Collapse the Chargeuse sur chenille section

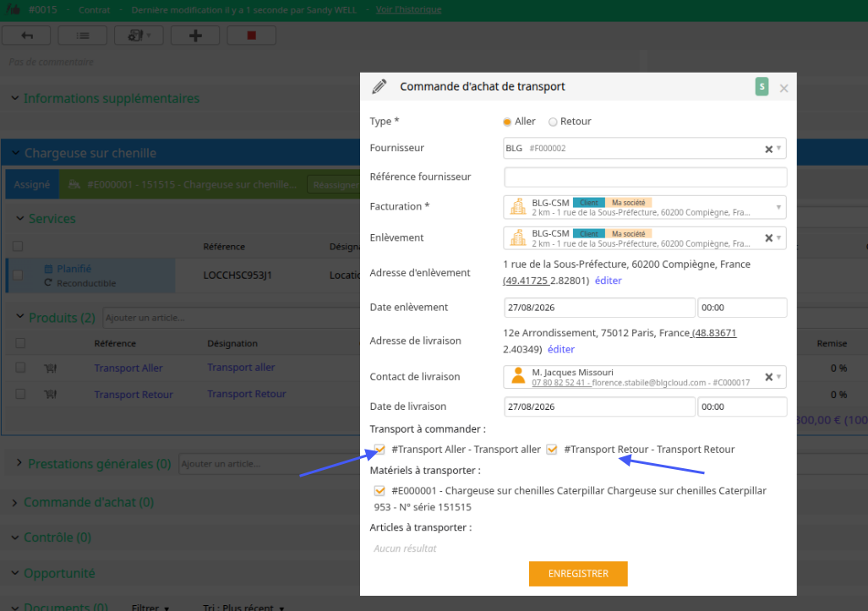pos(15,153)
